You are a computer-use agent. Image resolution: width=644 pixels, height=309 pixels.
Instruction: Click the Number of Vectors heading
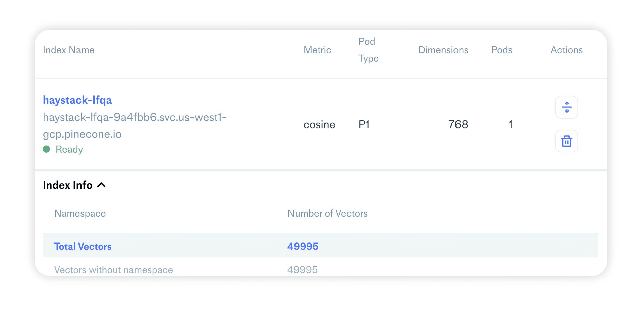[327, 214]
